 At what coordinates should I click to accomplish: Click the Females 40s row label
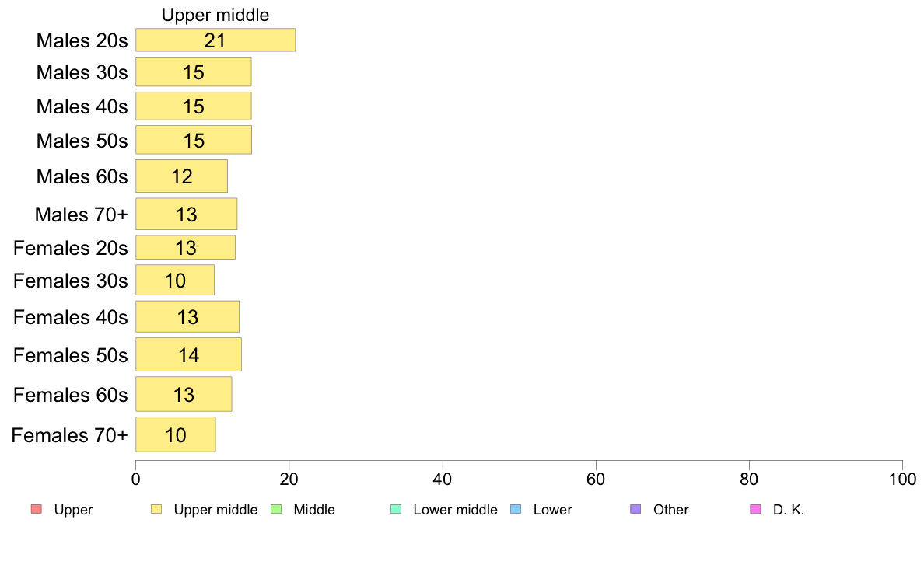pos(70,317)
